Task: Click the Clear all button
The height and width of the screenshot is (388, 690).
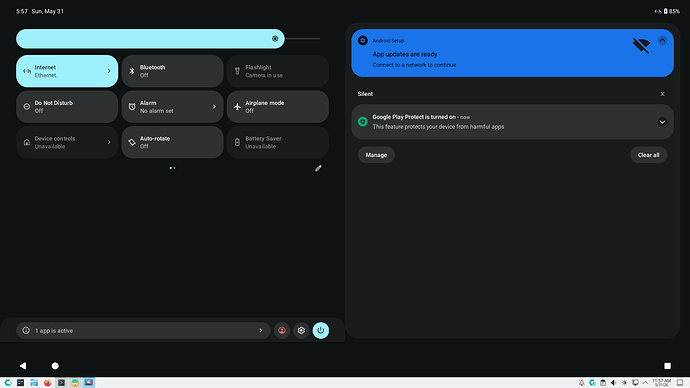Action: (649, 155)
